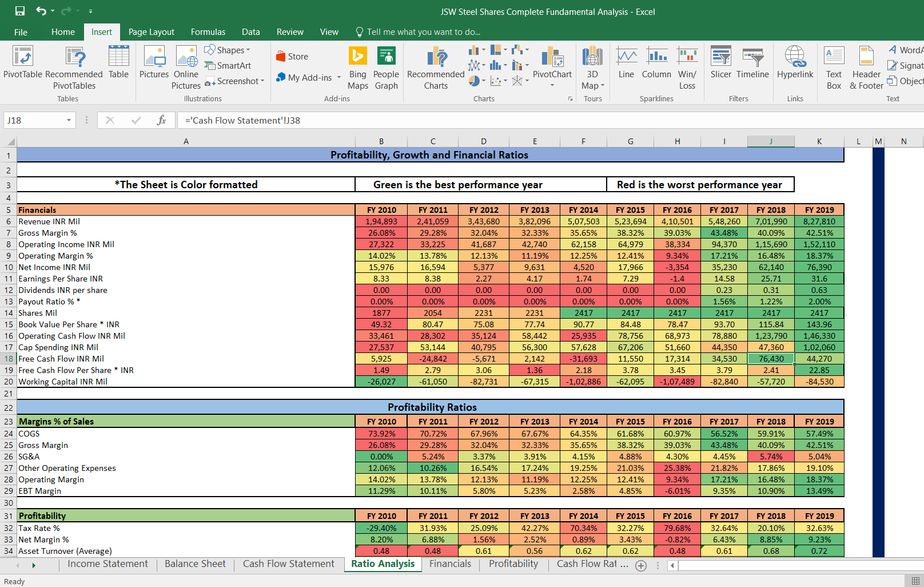Open the Profitability sheet tab

click(x=513, y=564)
